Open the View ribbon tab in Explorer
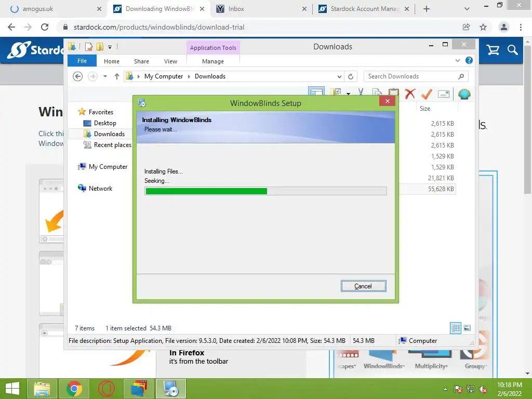532x399 pixels. (x=170, y=61)
